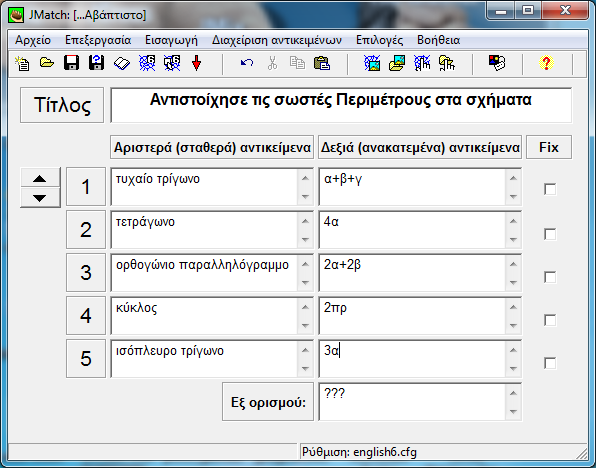This screenshot has width=596, height=468.
Task: Open the Διαχείριση αντικειμένων menu
Action: pos(277,40)
